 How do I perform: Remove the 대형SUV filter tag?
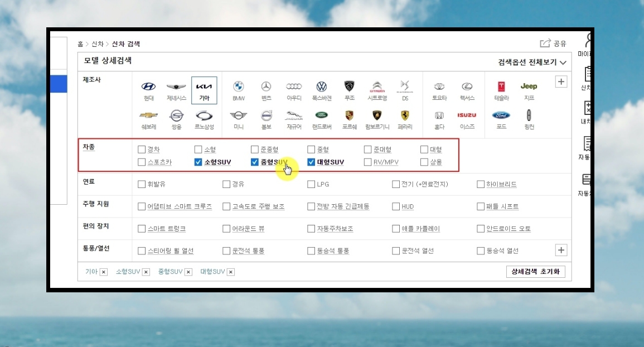pos(231,272)
